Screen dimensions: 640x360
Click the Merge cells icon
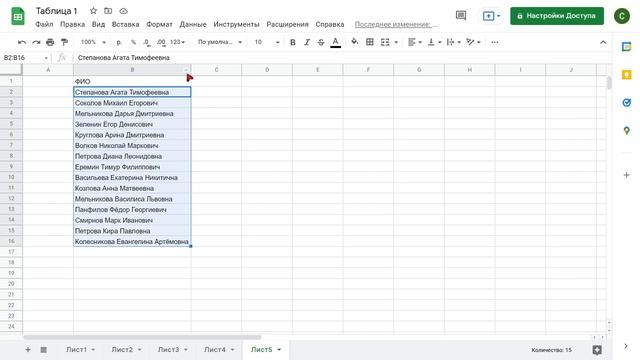pos(385,42)
